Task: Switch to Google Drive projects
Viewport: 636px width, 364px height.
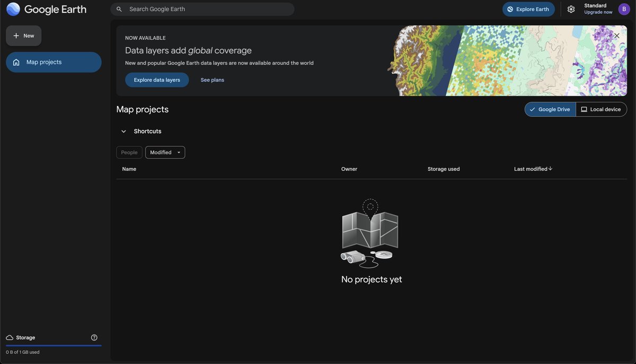Action: click(550, 109)
